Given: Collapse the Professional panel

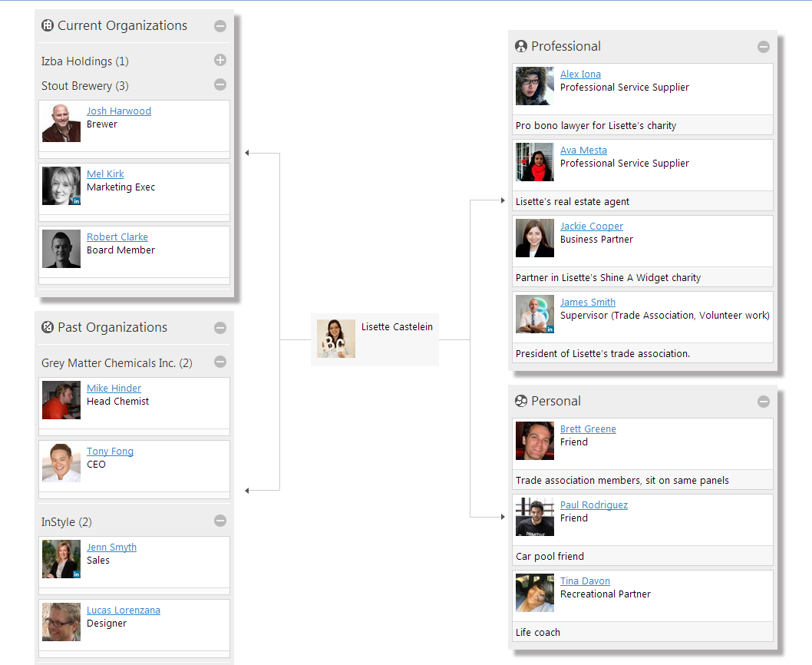Looking at the screenshot, I should tap(764, 47).
